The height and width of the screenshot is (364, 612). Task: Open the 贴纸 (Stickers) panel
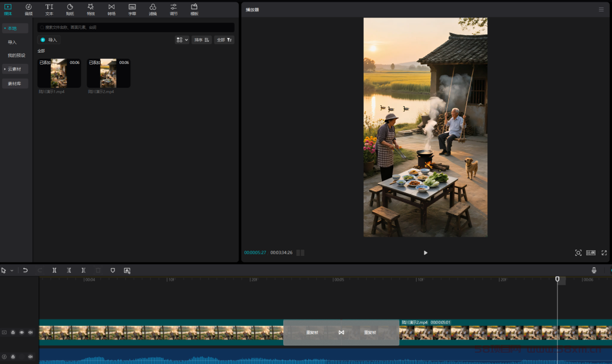click(x=70, y=9)
